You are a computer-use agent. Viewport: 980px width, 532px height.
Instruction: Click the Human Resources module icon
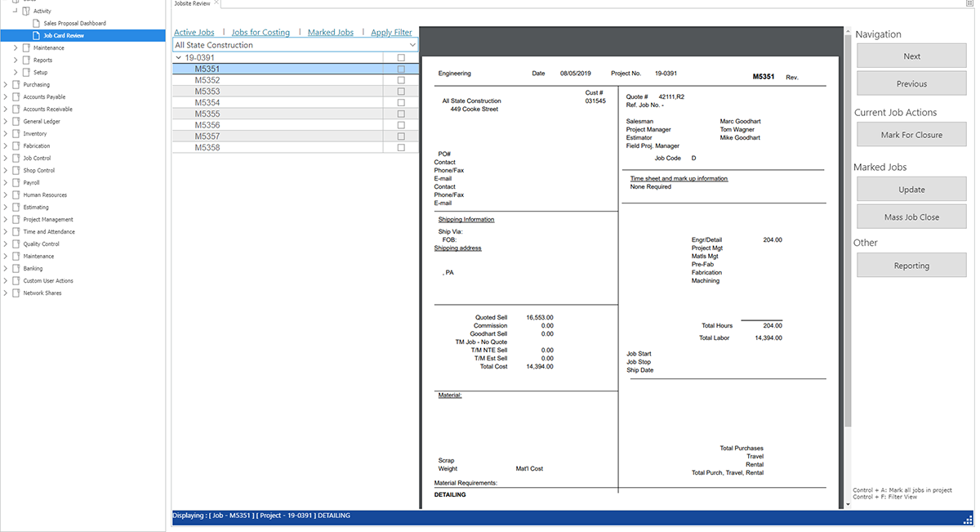16,195
